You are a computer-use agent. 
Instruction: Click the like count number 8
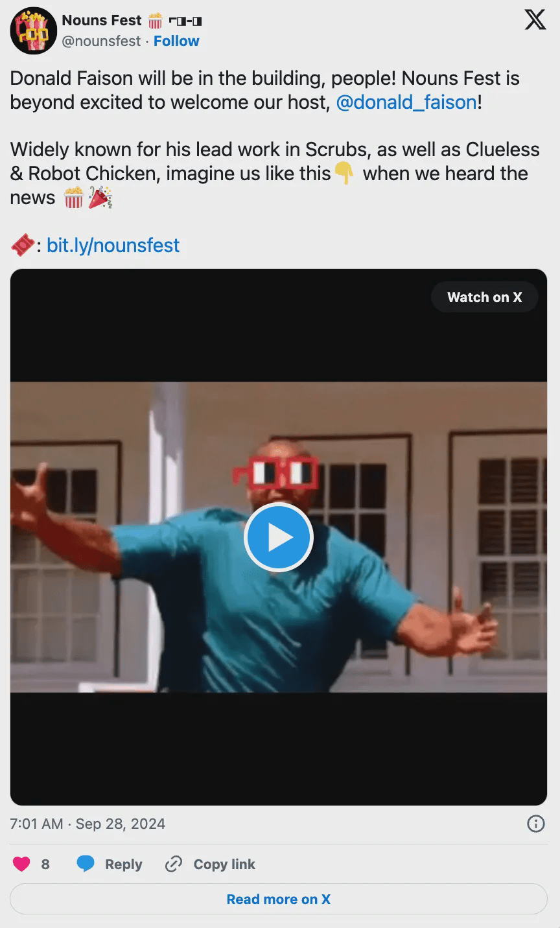click(45, 864)
